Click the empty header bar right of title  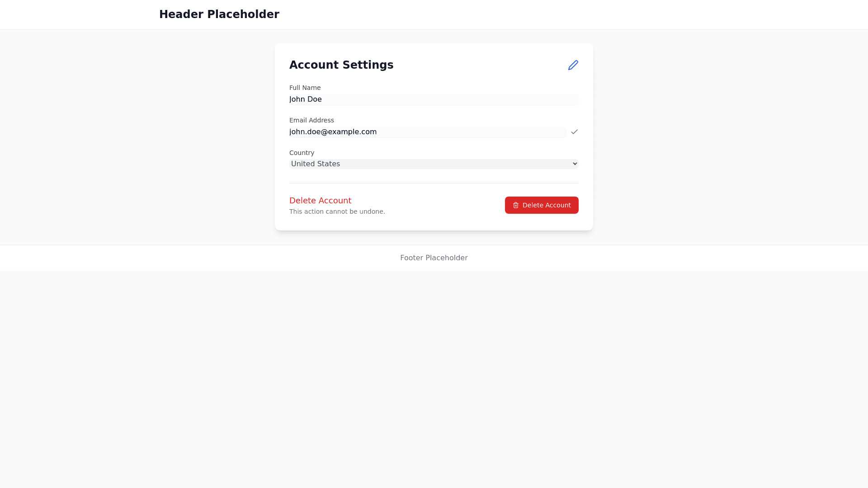(542, 14)
